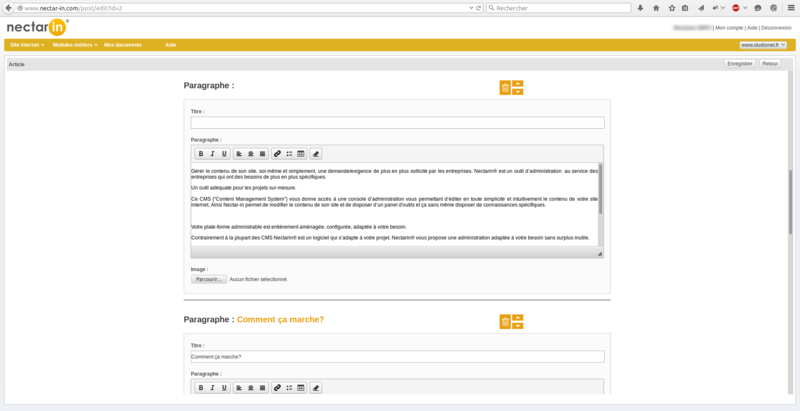
Task: Click the empty Titre field of the first paragraph
Action: 397,122
